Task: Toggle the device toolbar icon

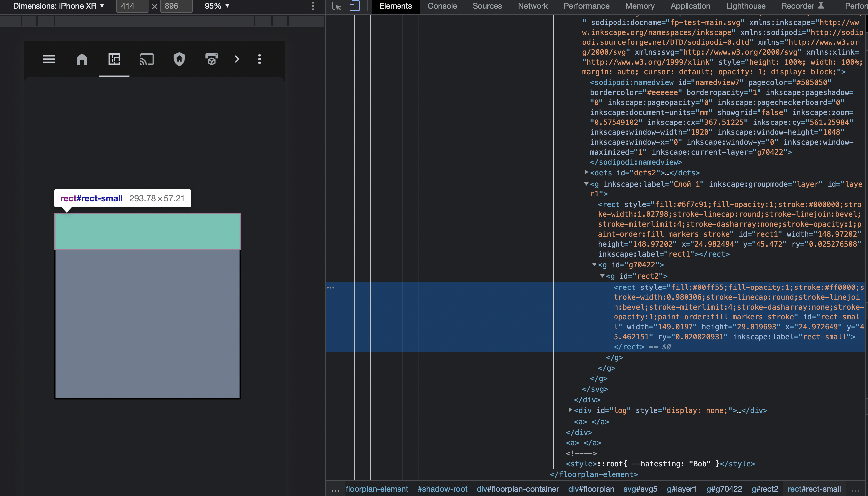Action: [x=354, y=6]
